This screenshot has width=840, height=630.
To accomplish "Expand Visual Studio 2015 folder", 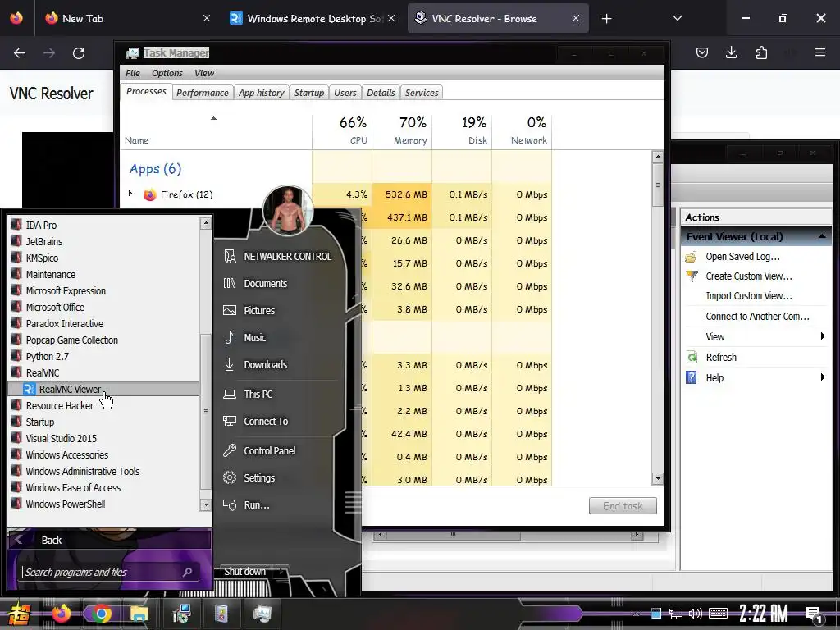I will [x=61, y=438].
